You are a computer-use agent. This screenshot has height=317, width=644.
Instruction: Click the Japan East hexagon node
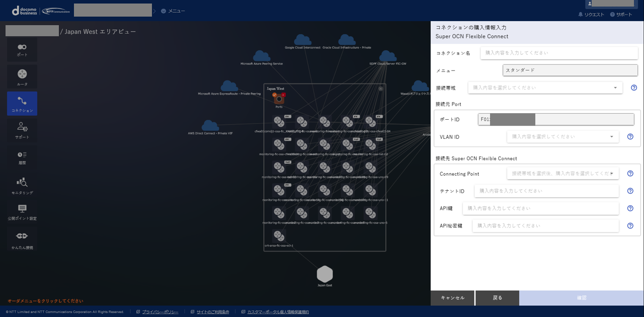pos(325,274)
